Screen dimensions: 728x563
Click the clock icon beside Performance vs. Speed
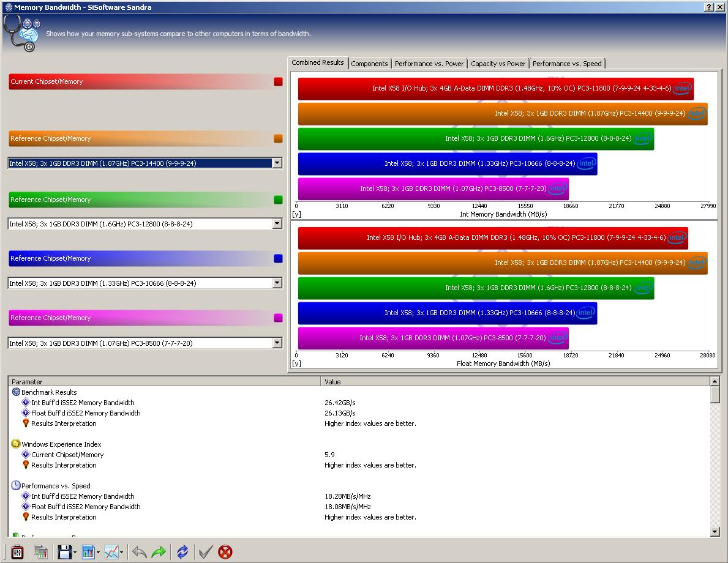[x=16, y=485]
